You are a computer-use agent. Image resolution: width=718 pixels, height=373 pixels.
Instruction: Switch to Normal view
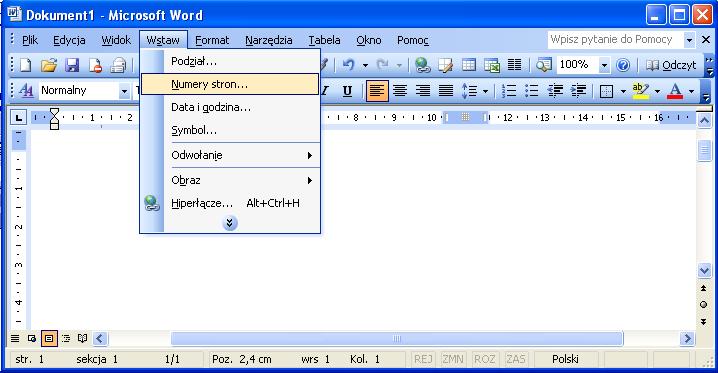point(15,339)
